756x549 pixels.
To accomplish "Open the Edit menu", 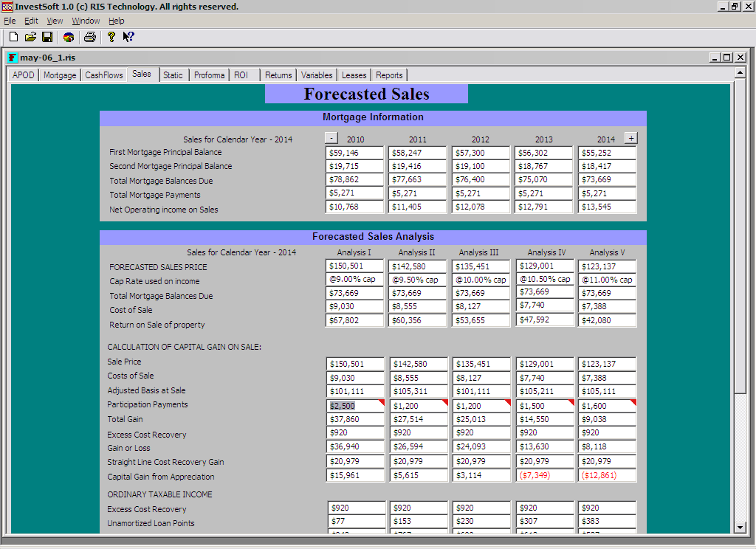I will [31, 21].
